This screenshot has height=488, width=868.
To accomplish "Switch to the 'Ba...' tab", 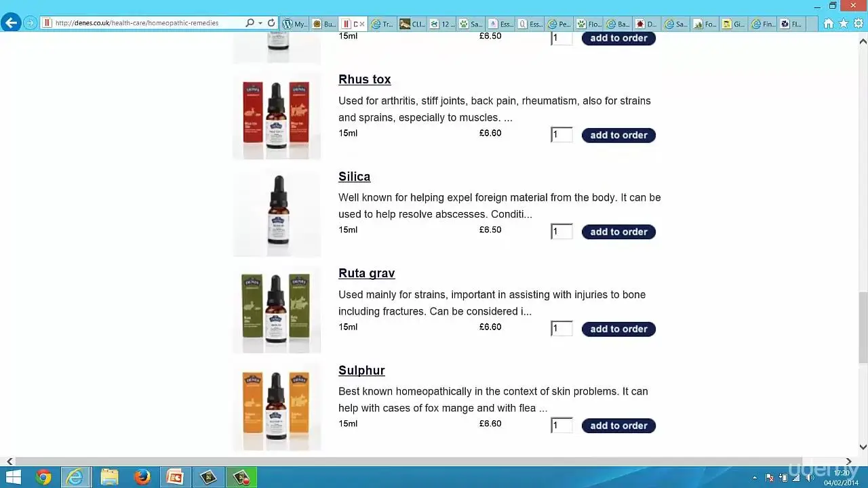I will pyautogui.click(x=618, y=24).
